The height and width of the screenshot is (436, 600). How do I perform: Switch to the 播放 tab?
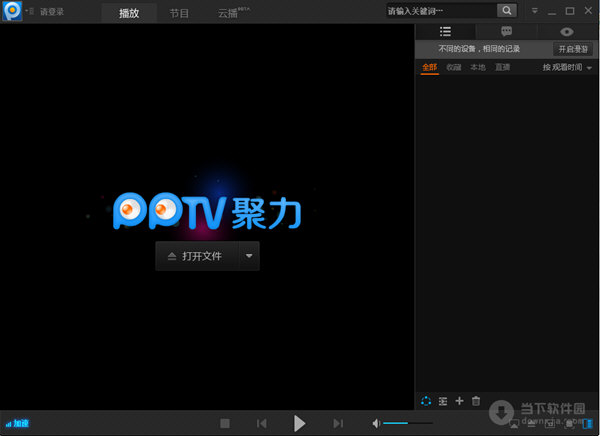(x=129, y=13)
